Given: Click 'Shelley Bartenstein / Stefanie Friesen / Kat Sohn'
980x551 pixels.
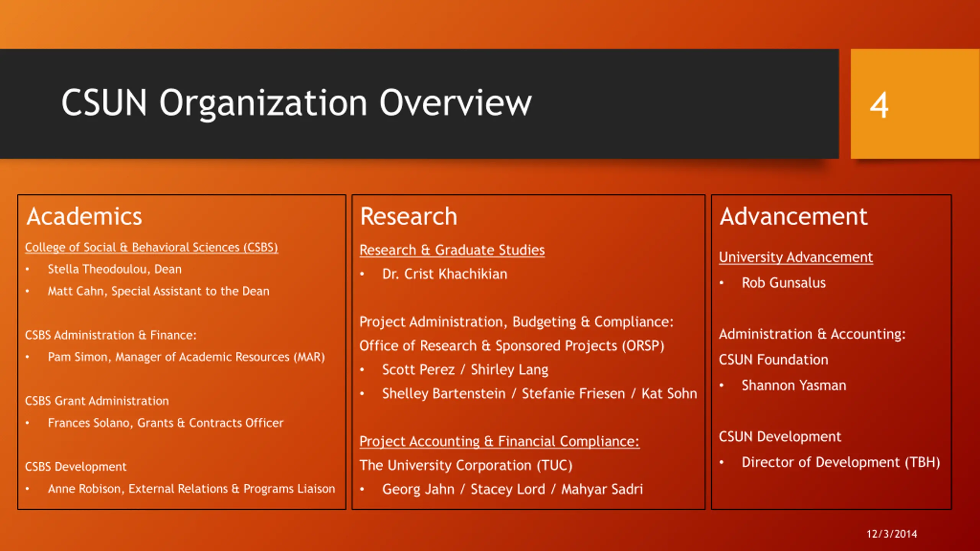Looking at the screenshot, I should (x=539, y=393).
